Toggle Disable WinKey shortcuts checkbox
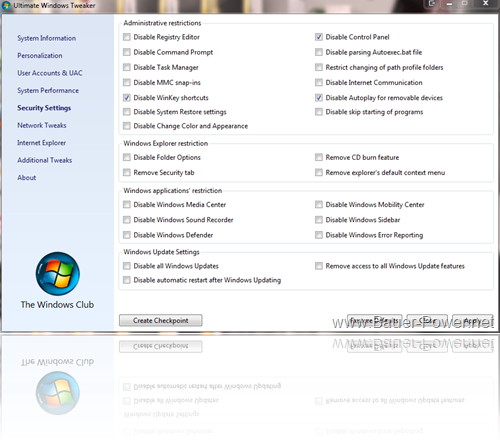 coord(127,98)
